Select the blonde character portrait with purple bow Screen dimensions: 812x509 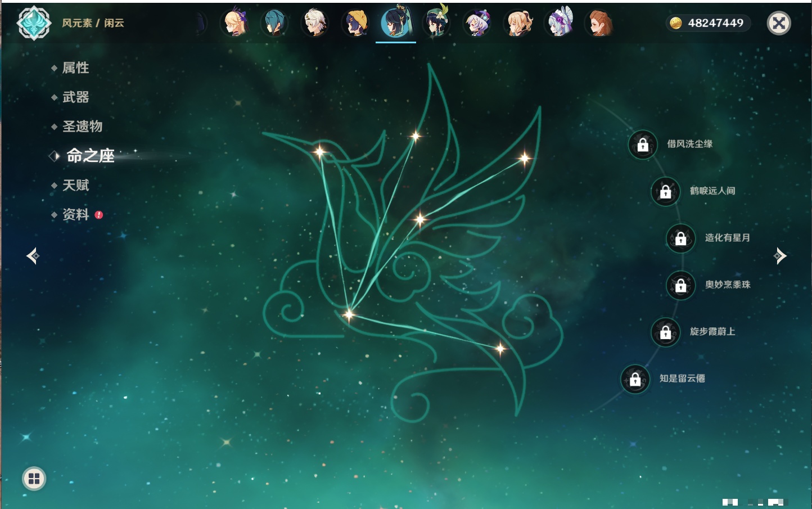235,23
